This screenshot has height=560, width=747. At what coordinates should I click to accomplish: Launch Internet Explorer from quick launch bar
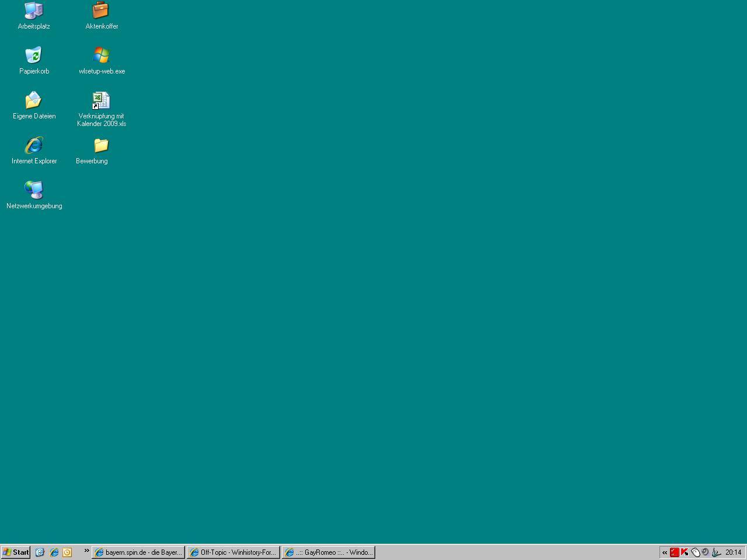click(54, 552)
